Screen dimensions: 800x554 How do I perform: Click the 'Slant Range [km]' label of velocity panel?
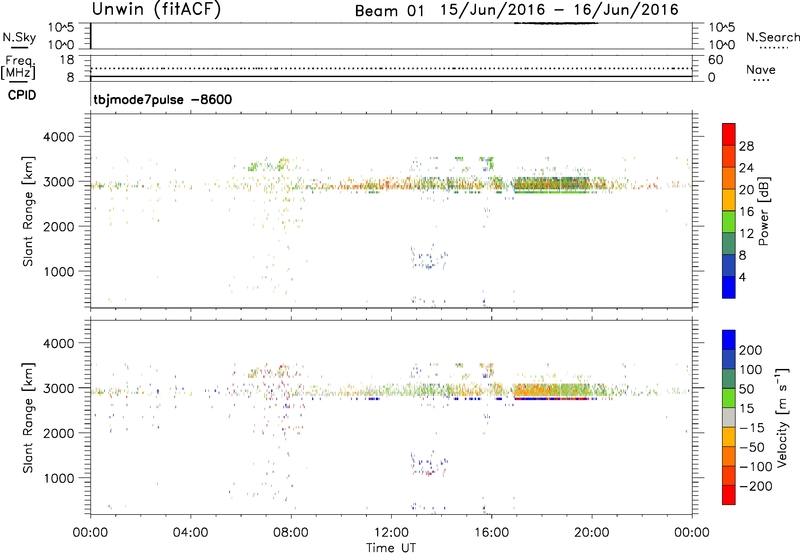coord(28,417)
